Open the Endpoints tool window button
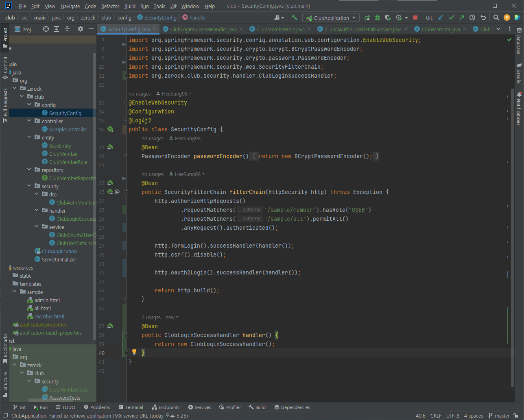The height and width of the screenshot is (420, 524). pyautogui.click(x=166, y=407)
